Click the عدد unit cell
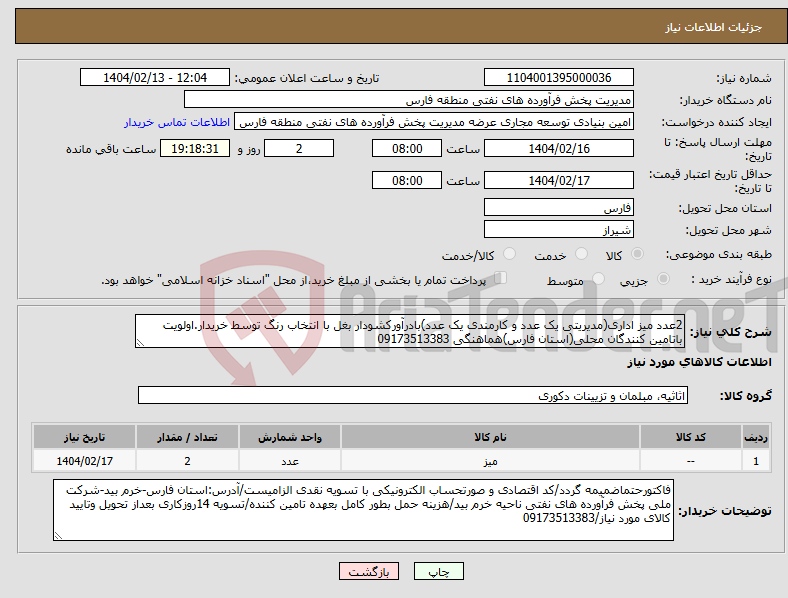Image resolution: width=788 pixels, height=598 pixels. pos(290,461)
